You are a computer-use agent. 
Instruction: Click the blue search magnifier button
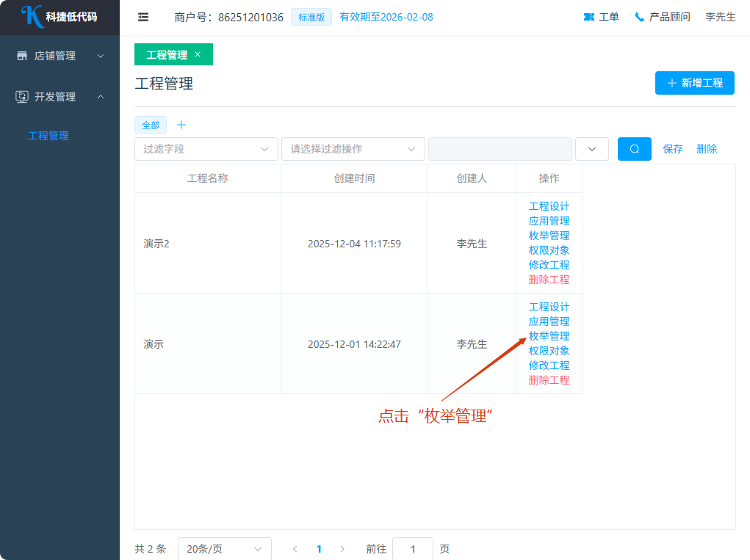coord(634,149)
